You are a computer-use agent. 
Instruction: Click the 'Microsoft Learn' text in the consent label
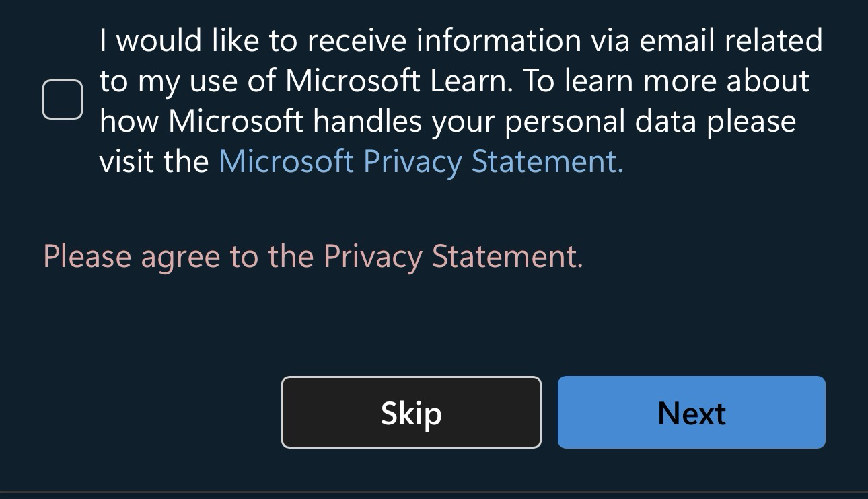(395, 82)
